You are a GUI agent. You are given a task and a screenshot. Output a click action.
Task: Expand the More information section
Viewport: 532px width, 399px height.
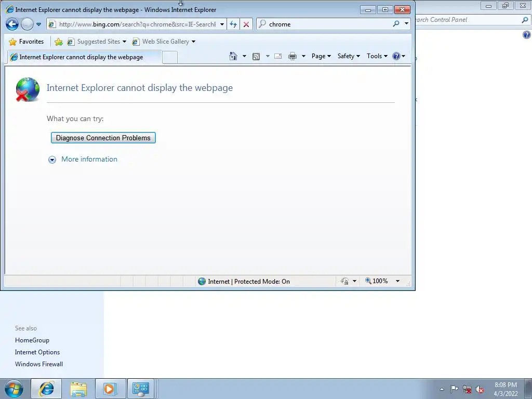click(x=52, y=159)
